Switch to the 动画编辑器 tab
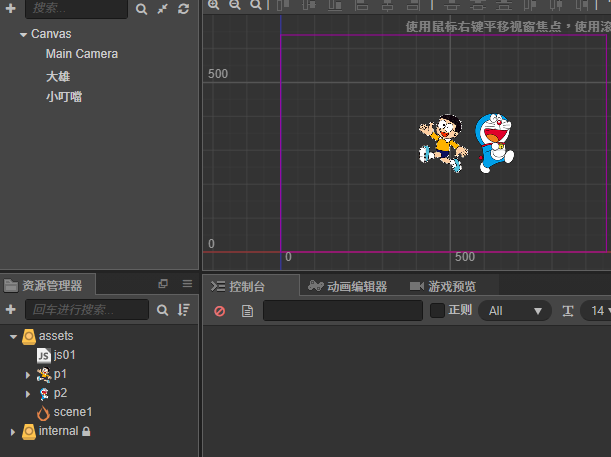 coord(348,286)
